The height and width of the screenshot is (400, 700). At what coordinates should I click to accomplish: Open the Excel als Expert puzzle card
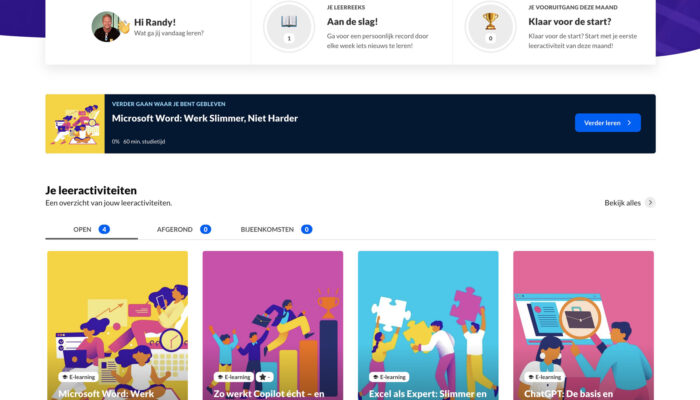428,320
